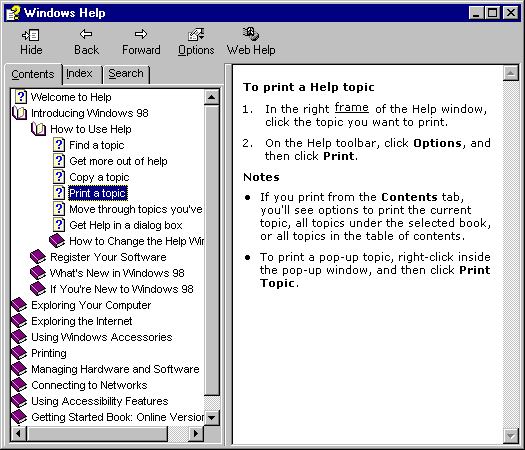Open Get Help in a dialog box entry
525x450 pixels.
click(x=126, y=225)
